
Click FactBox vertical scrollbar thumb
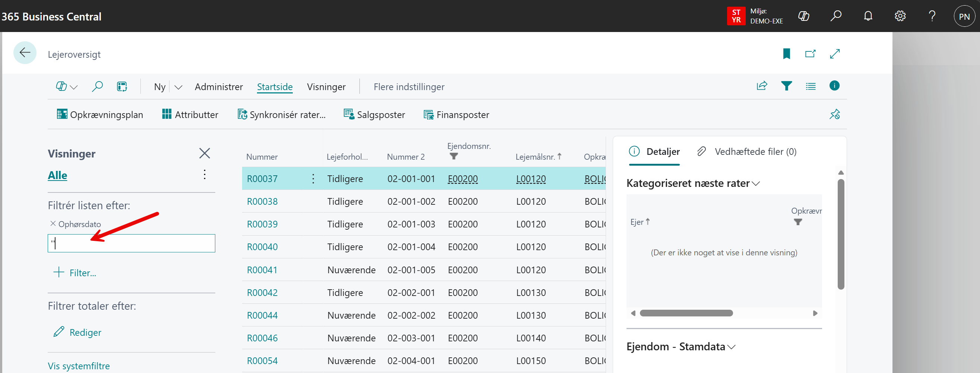(x=841, y=234)
